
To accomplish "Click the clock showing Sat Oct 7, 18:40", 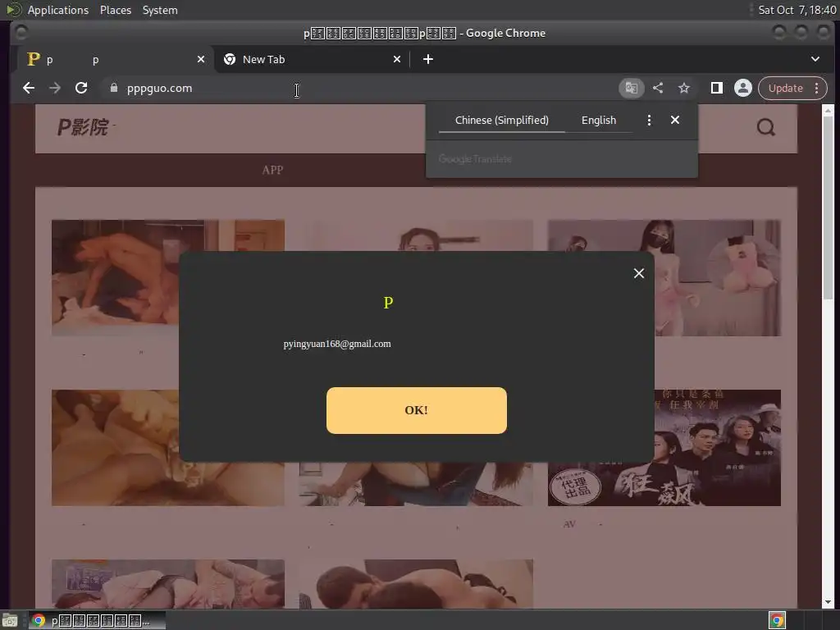I will [796, 10].
